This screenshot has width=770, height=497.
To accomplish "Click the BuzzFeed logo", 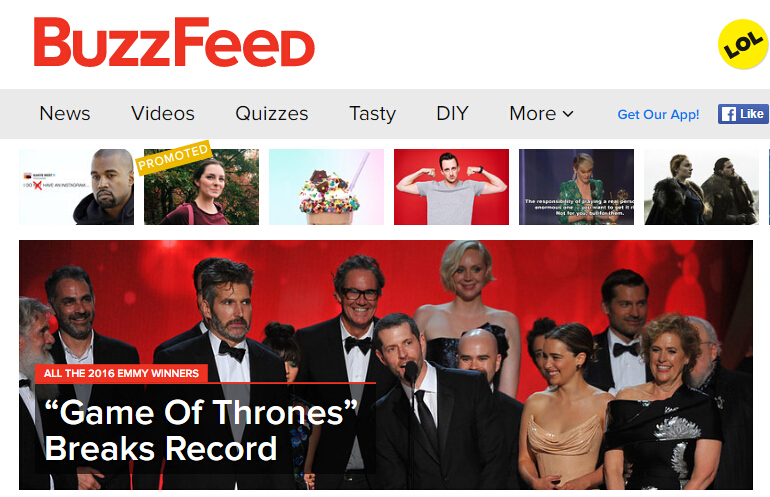I will pyautogui.click(x=174, y=42).
